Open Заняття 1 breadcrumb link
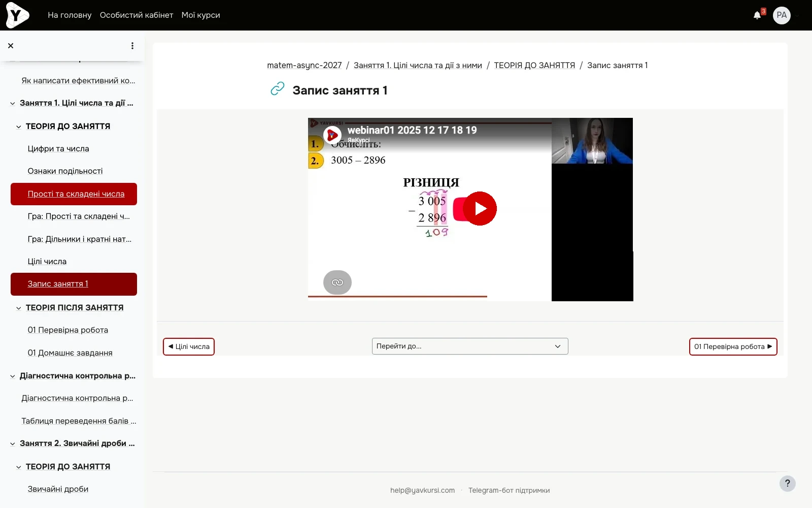812x508 pixels. click(418, 65)
